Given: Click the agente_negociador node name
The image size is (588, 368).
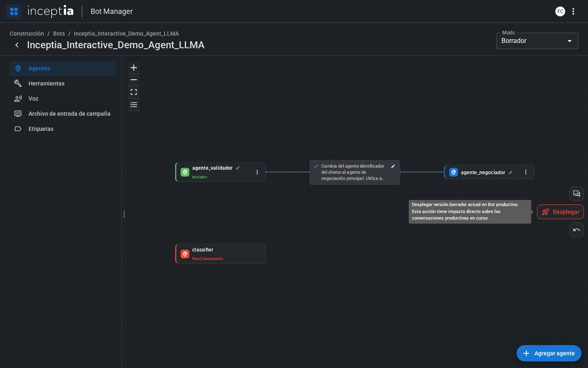Looking at the screenshot, I should coord(483,173).
